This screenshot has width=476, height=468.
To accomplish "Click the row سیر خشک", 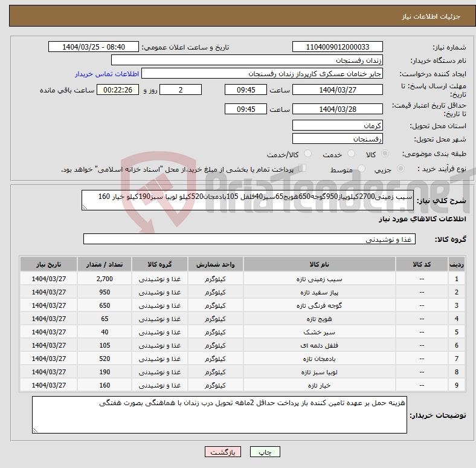I will 243,332.
